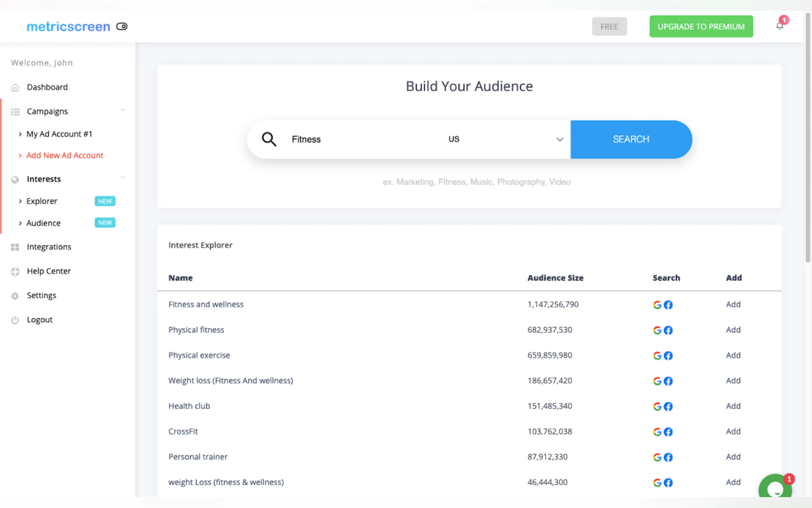Toggle the sidebar switch beside metricscreen logo
Image resolution: width=812 pixels, height=508 pixels.
click(x=122, y=26)
